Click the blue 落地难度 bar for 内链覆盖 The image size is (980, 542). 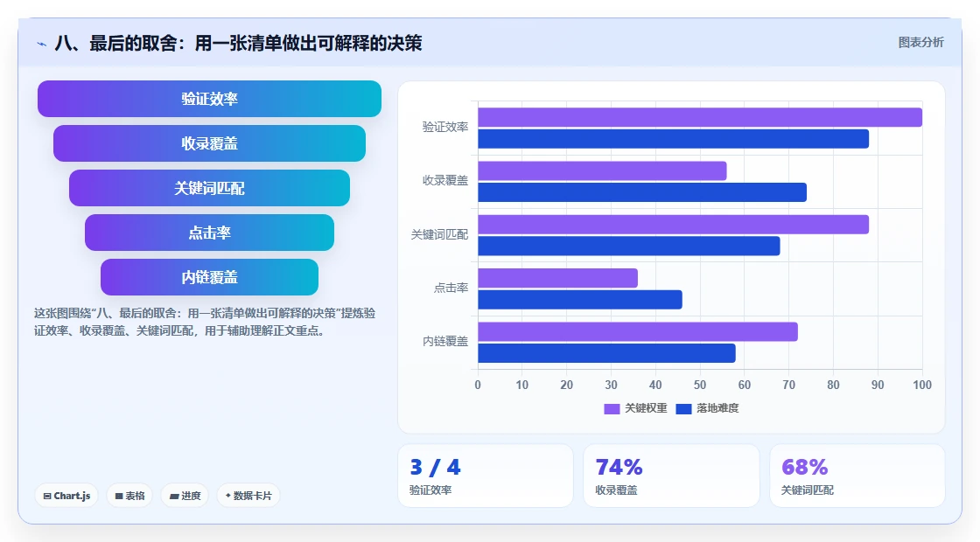[606, 353]
